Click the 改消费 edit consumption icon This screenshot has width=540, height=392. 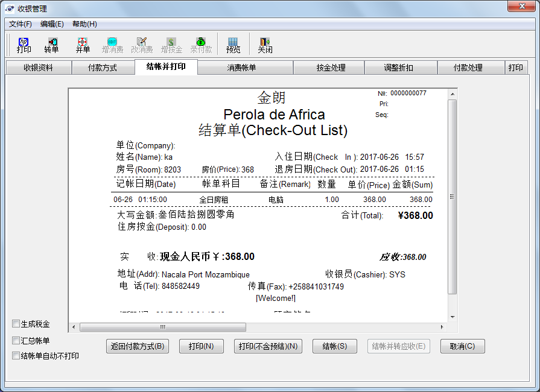pyautogui.click(x=142, y=45)
